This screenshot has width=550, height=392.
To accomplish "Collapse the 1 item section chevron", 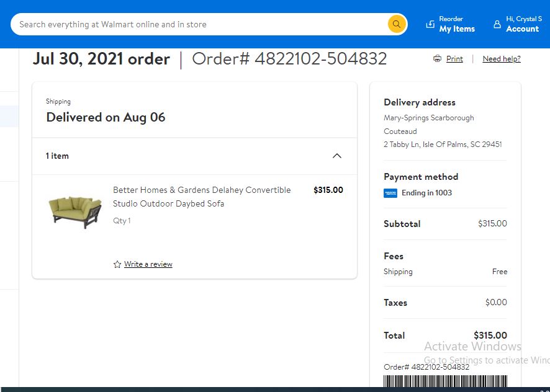I will tap(336, 156).
